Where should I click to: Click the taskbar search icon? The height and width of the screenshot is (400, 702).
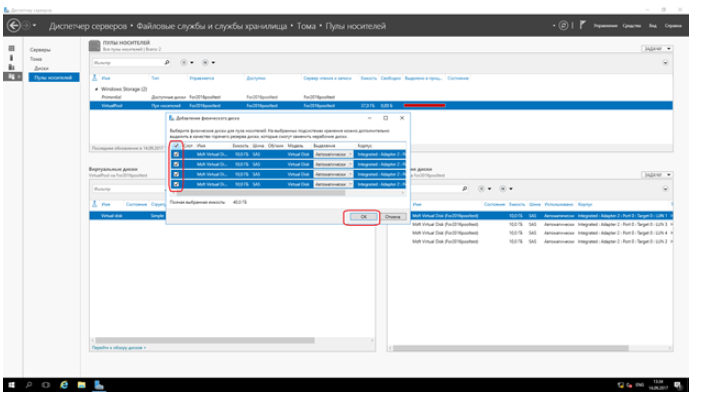(29, 385)
